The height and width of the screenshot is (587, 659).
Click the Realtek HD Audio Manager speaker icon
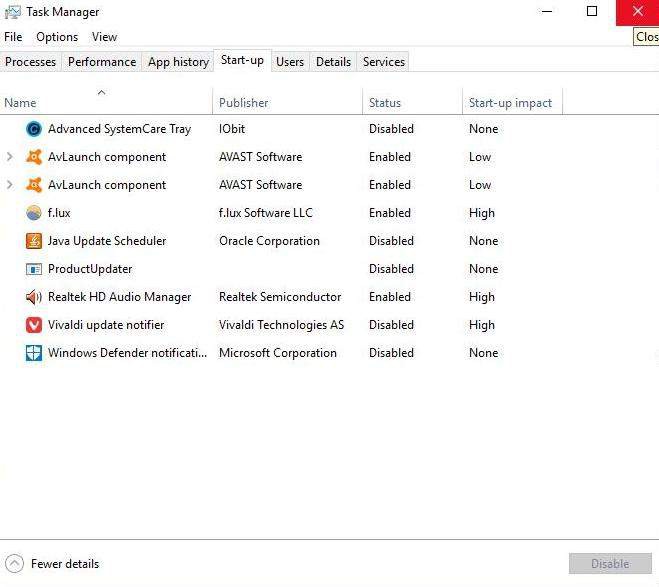point(34,297)
